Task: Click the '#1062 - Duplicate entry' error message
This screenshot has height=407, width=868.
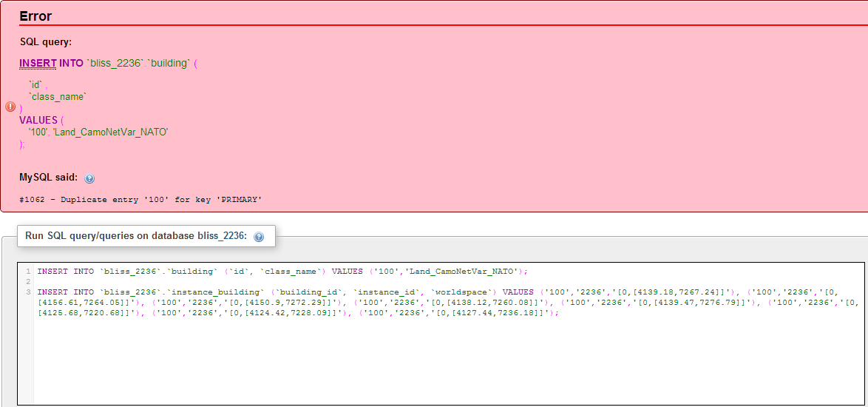Action: (x=140, y=199)
